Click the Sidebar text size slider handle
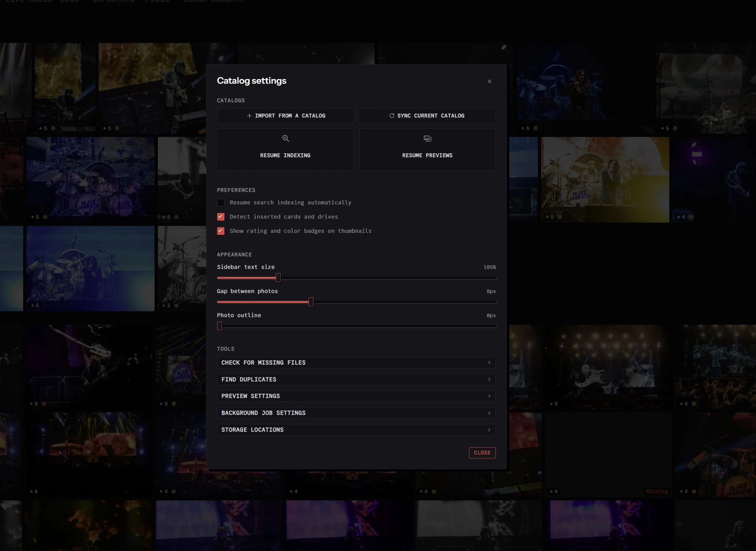Viewport: 756px width, 551px height. pyautogui.click(x=278, y=278)
